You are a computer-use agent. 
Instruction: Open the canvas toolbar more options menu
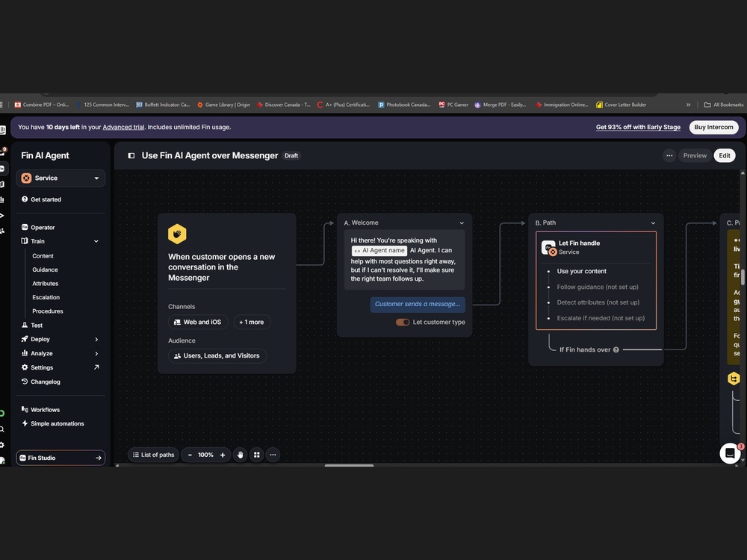click(273, 455)
